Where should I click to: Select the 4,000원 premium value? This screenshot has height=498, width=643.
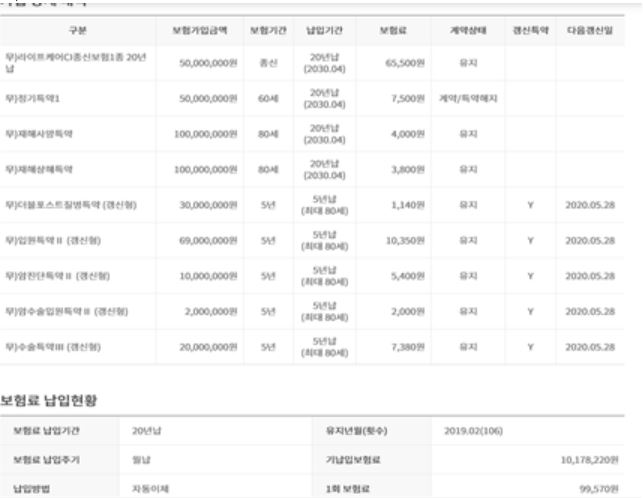click(x=408, y=134)
